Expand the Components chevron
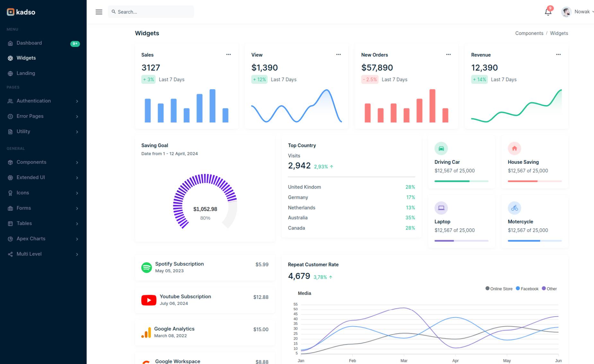The width and height of the screenshot is (594, 364). coord(77,163)
